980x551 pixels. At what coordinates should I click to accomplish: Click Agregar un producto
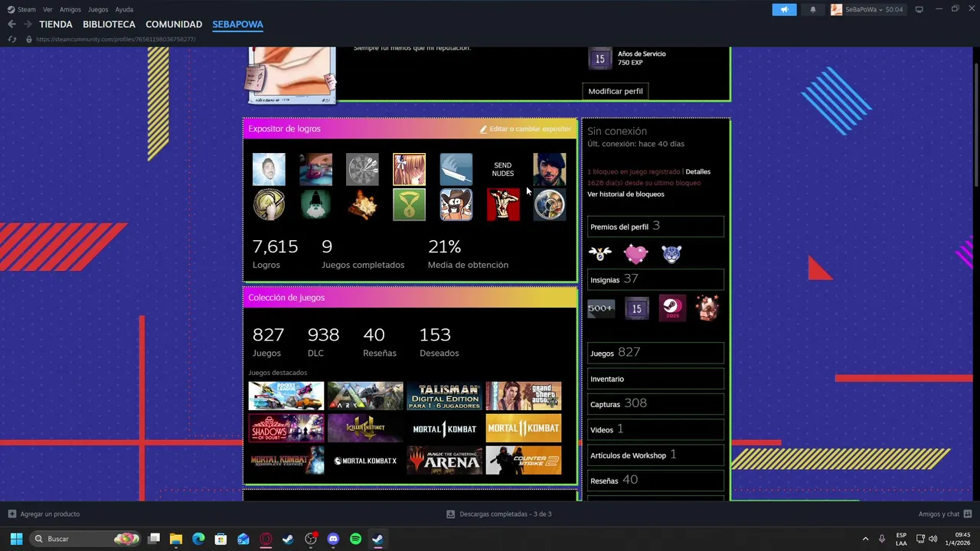(44, 514)
